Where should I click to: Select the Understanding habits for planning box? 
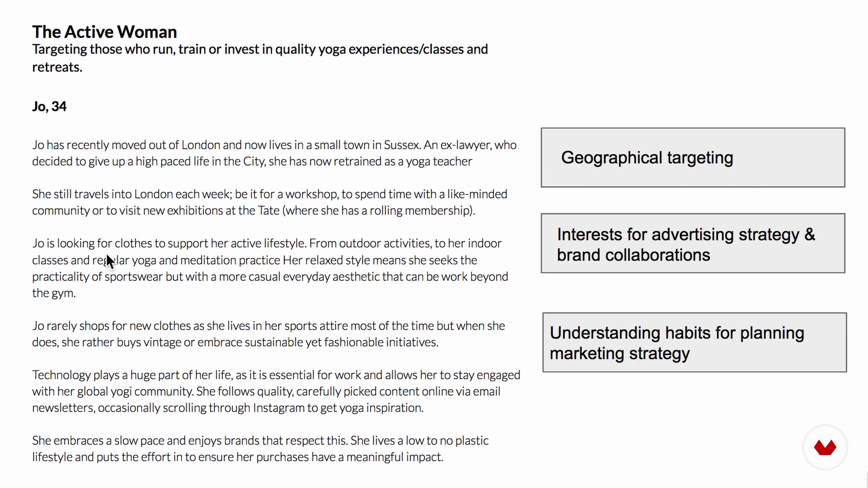point(694,343)
